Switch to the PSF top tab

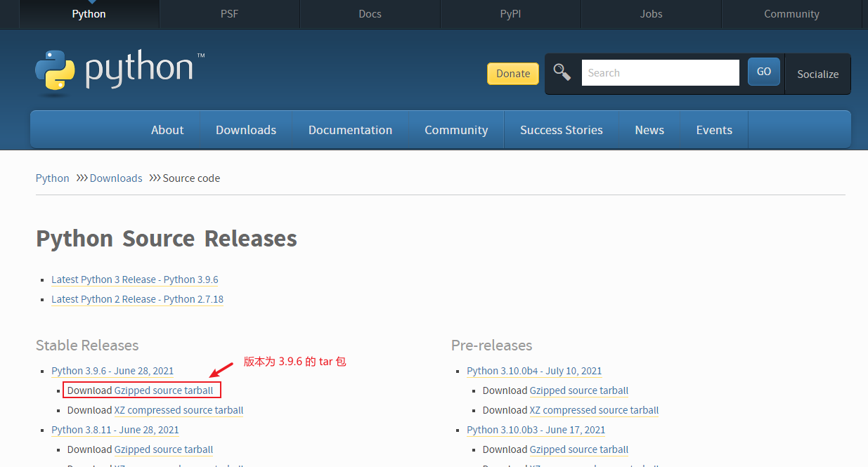(x=229, y=14)
